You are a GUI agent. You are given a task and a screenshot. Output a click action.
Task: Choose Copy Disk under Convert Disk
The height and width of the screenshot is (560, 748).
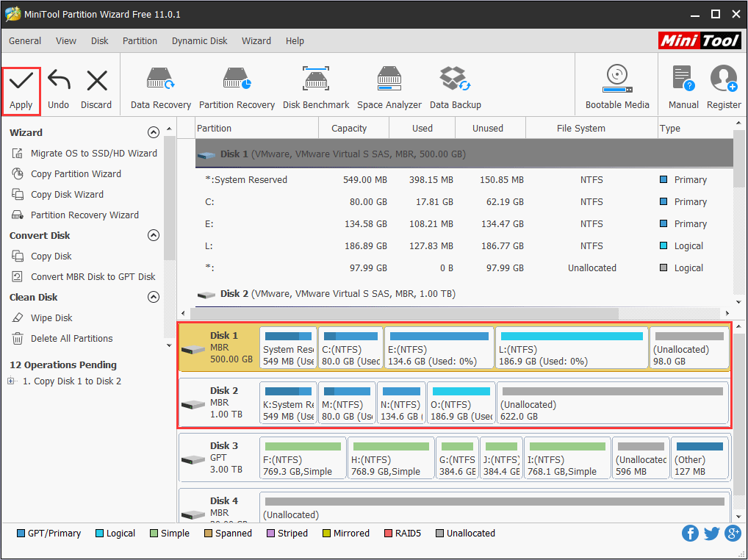(x=41, y=256)
